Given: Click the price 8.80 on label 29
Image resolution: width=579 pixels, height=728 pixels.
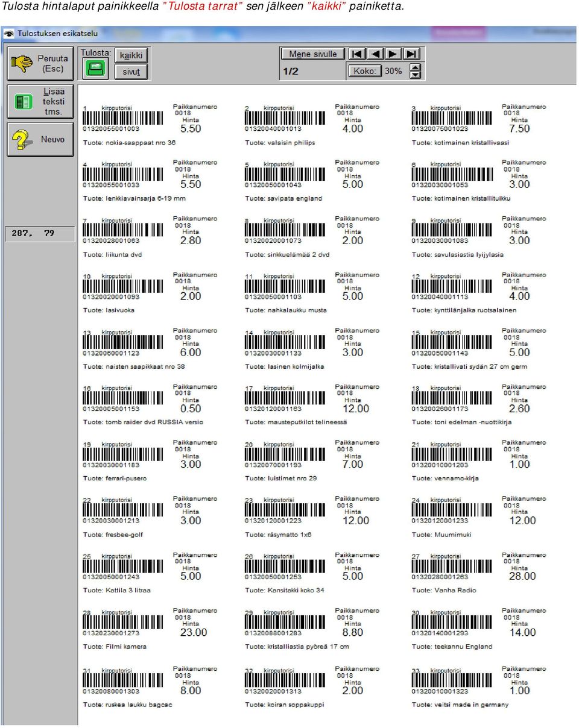Looking at the screenshot, I should point(353,632).
